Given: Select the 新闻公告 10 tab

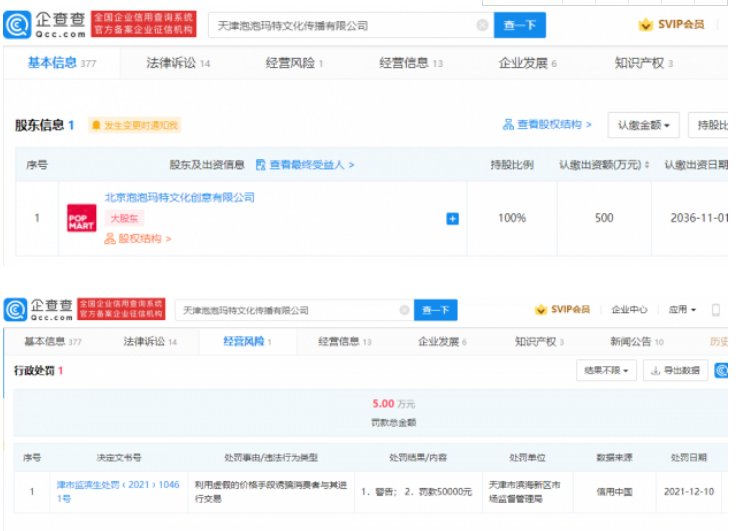Looking at the screenshot, I should 637,341.
